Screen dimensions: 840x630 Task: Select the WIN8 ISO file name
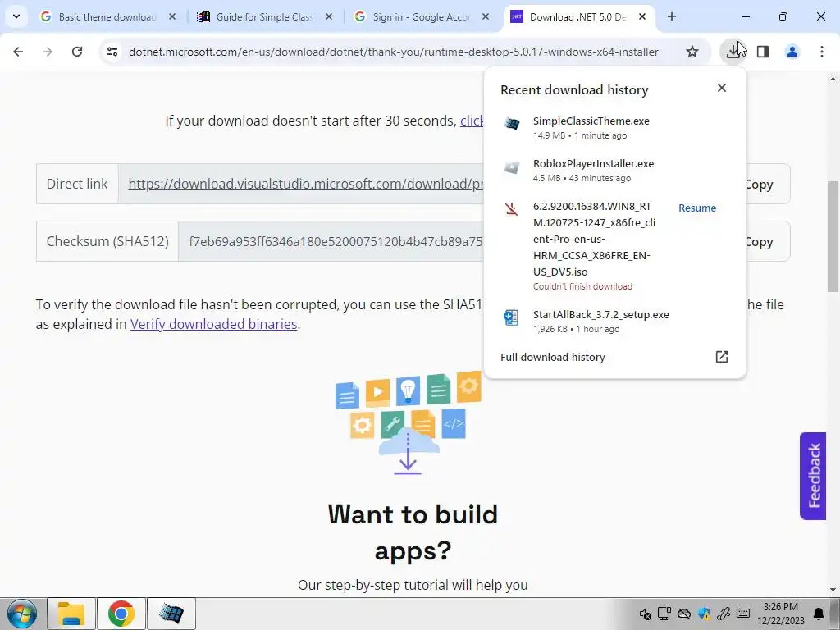pos(594,239)
